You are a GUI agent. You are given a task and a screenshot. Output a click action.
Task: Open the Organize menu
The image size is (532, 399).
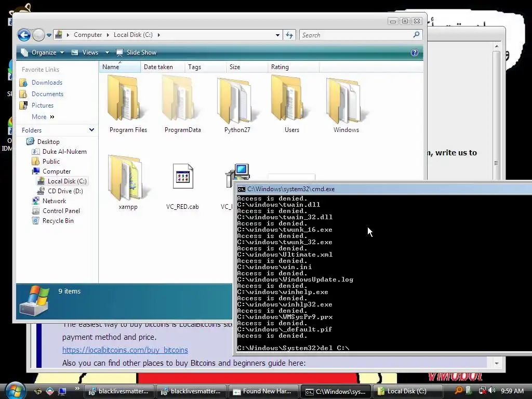click(43, 52)
